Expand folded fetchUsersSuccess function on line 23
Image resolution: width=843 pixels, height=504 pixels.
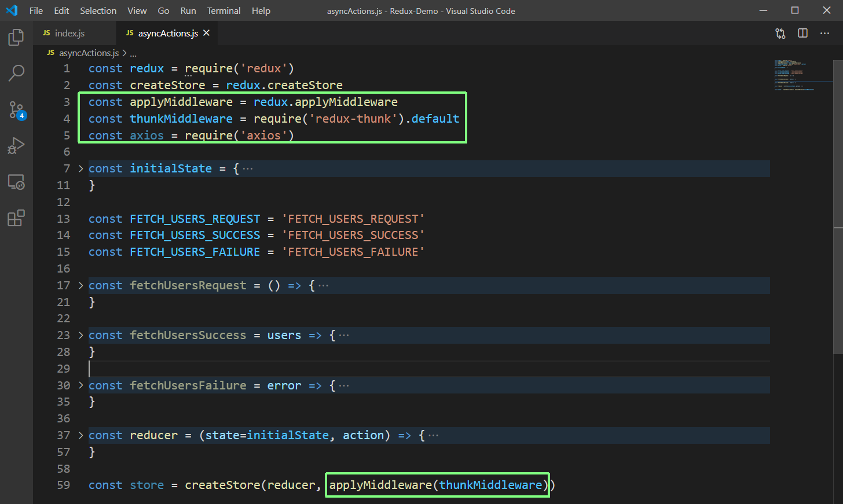[81, 335]
